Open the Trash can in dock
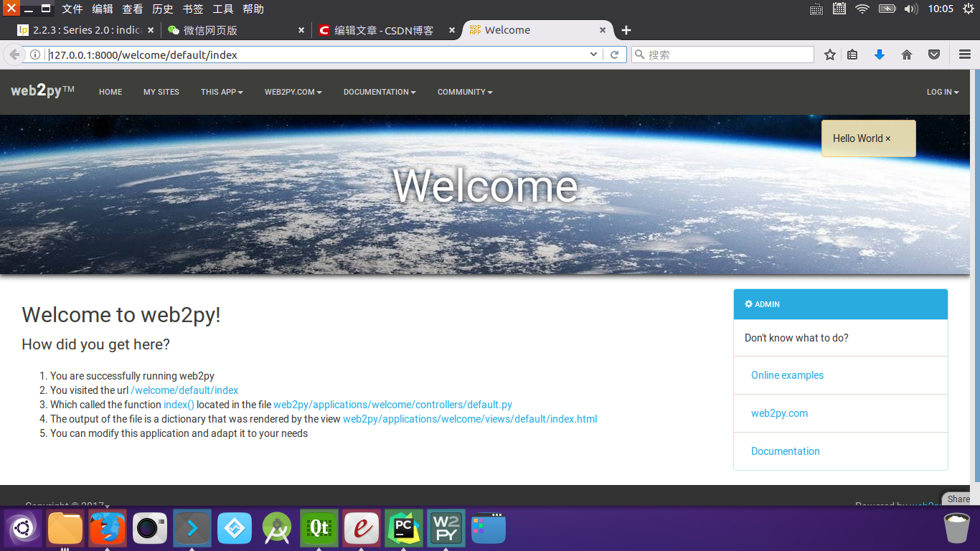The height and width of the screenshot is (551, 980). pyautogui.click(x=956, y=529)
